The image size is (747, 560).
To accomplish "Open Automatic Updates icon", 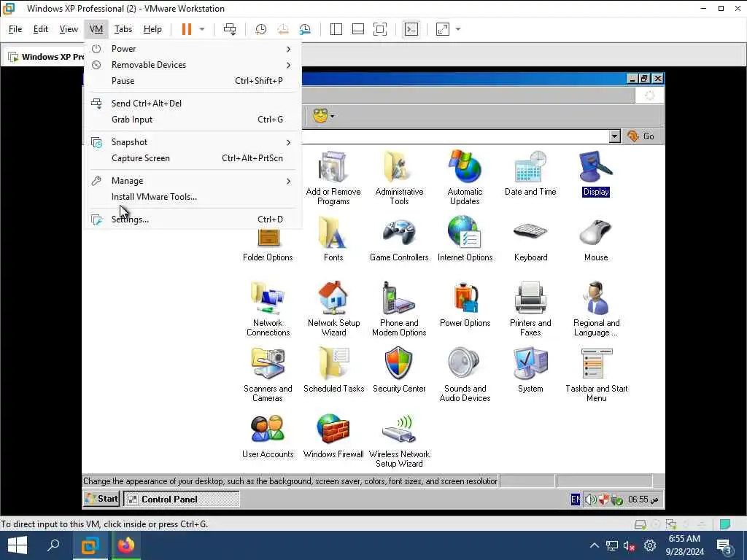I will 465,178.
